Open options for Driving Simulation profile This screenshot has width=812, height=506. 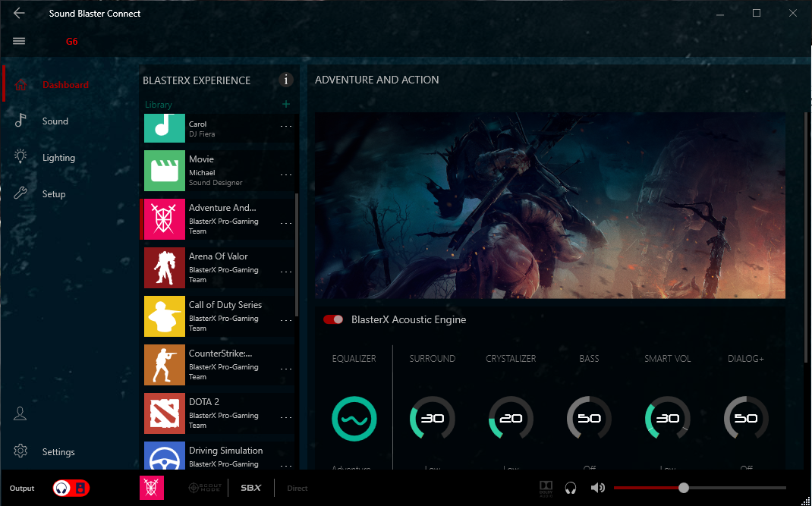click(x=286, y=464)
